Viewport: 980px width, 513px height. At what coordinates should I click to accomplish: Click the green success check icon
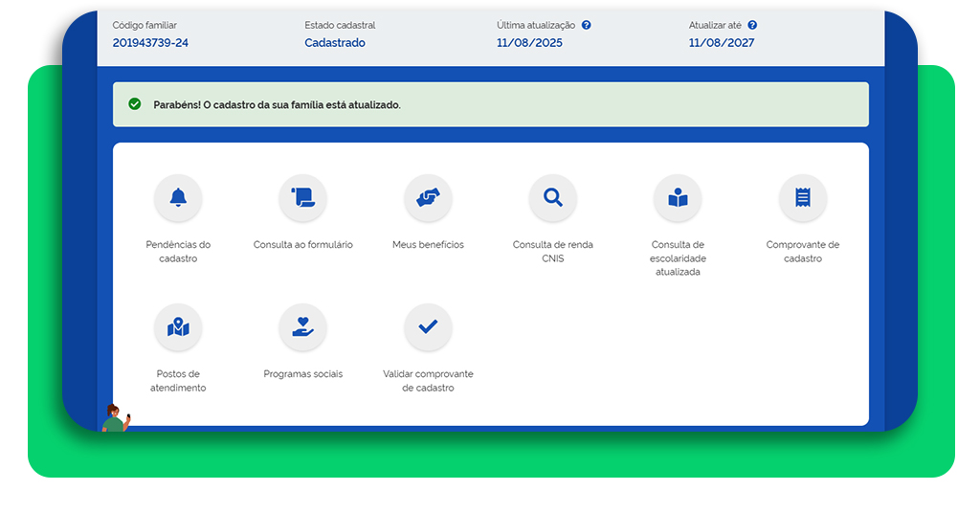[135, 104]
